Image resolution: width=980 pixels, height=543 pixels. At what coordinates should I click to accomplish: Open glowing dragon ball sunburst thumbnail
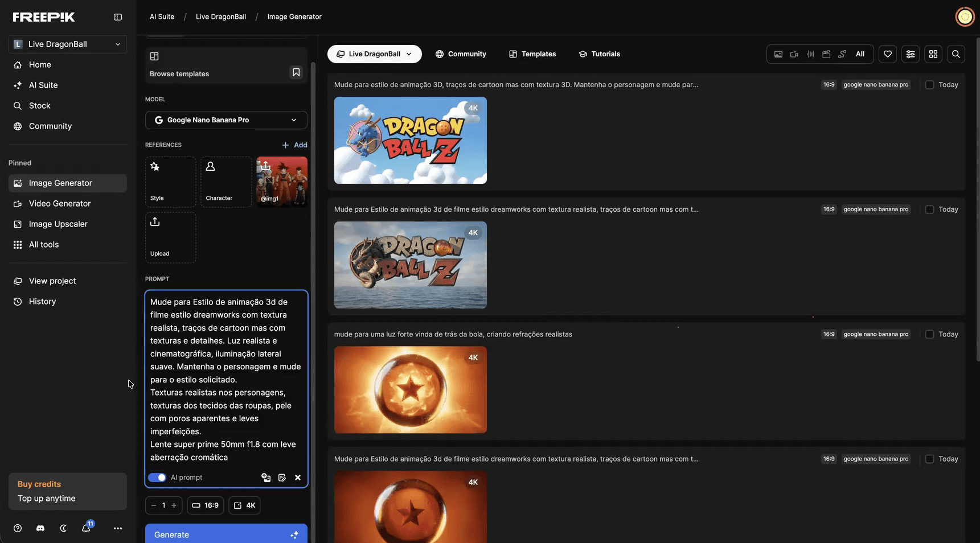[x=411, y=390]
